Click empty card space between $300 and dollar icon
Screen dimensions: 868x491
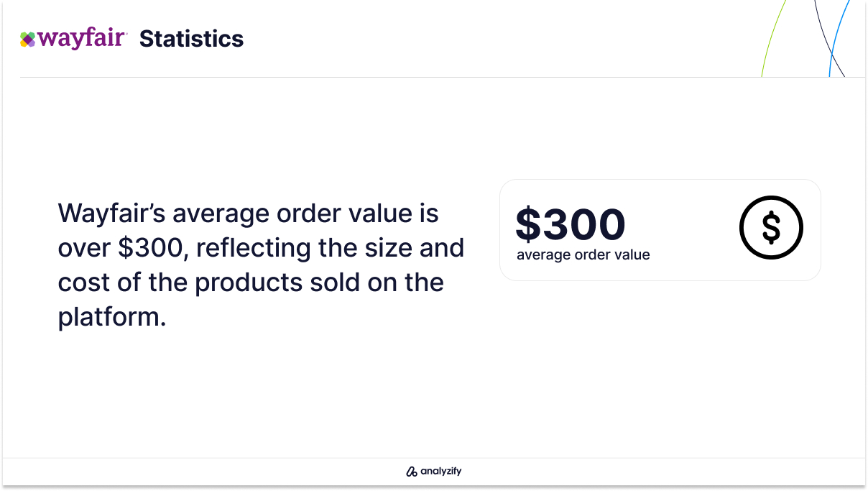pos(683,226)
